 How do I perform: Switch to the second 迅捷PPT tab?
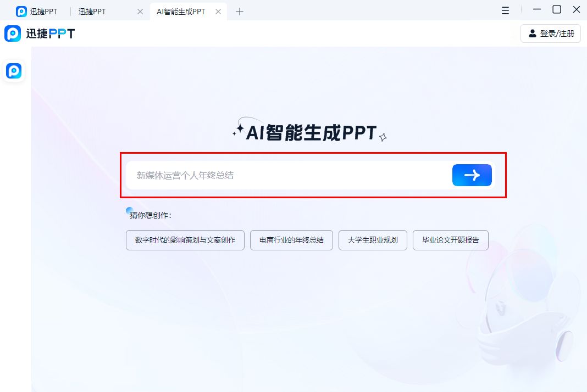[92, 12]
